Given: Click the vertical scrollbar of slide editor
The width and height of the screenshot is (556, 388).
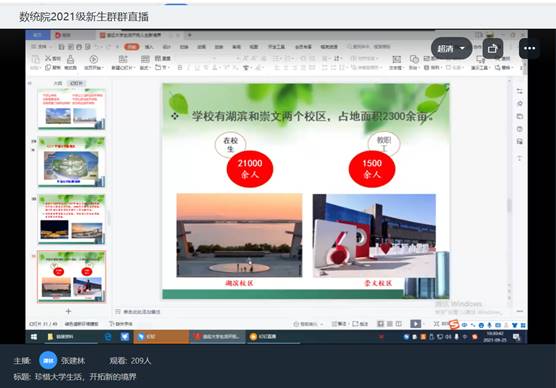Looking at the screenshot, I should pos(510,204).
